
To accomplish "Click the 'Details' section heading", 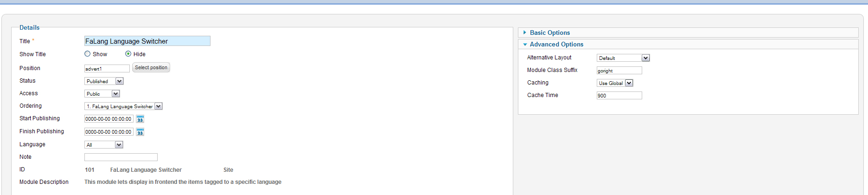I will (30, 27).
